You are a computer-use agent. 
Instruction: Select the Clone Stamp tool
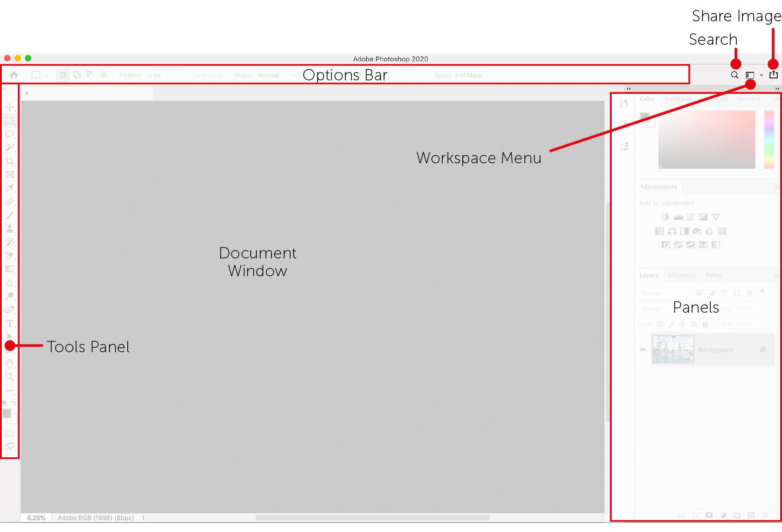coord(10,228)
